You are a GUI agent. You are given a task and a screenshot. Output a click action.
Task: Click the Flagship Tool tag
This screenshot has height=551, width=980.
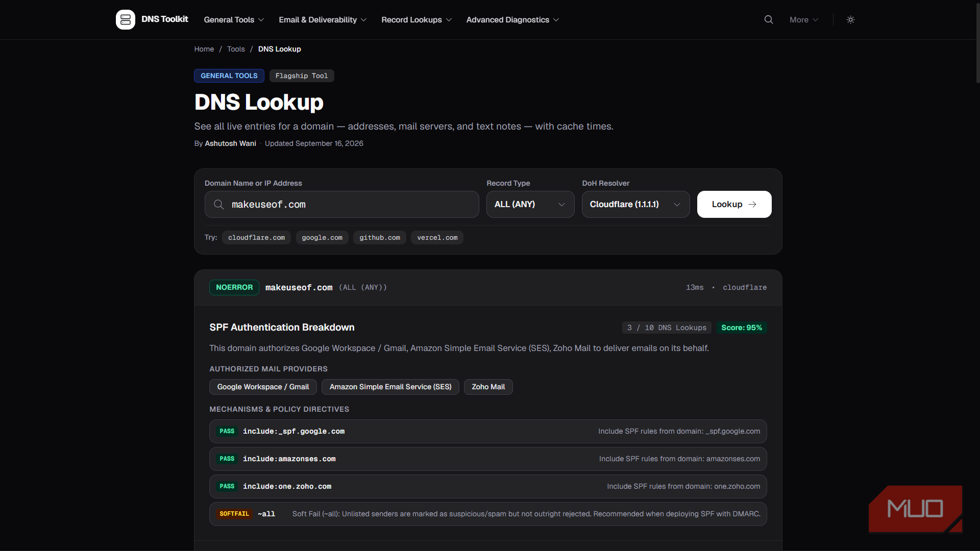tap(302, 76)
